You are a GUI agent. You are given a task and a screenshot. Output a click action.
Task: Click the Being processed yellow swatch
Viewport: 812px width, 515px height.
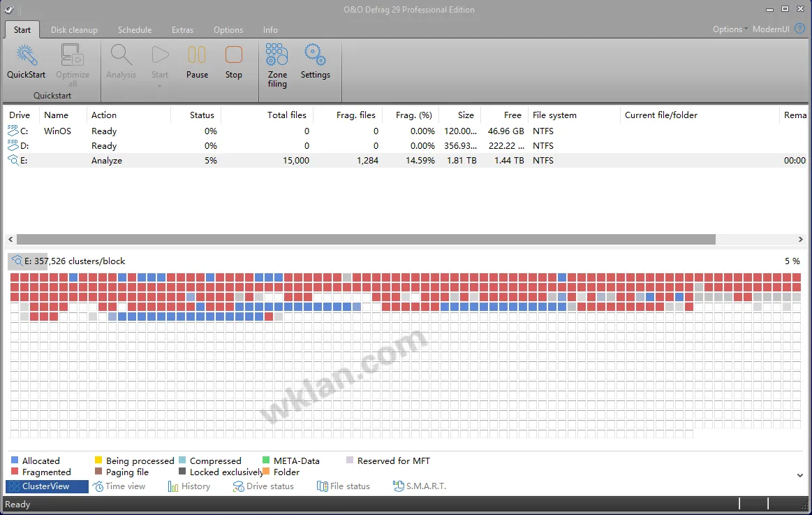pyautogui.click(x=98, y=460)
